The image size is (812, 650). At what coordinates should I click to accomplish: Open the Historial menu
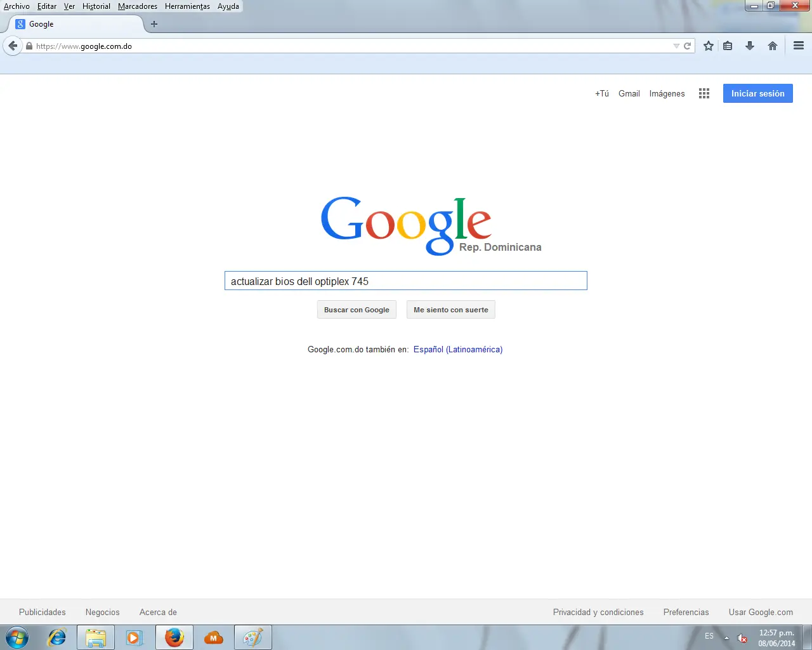pyautogui.click(x=96, y=6)
